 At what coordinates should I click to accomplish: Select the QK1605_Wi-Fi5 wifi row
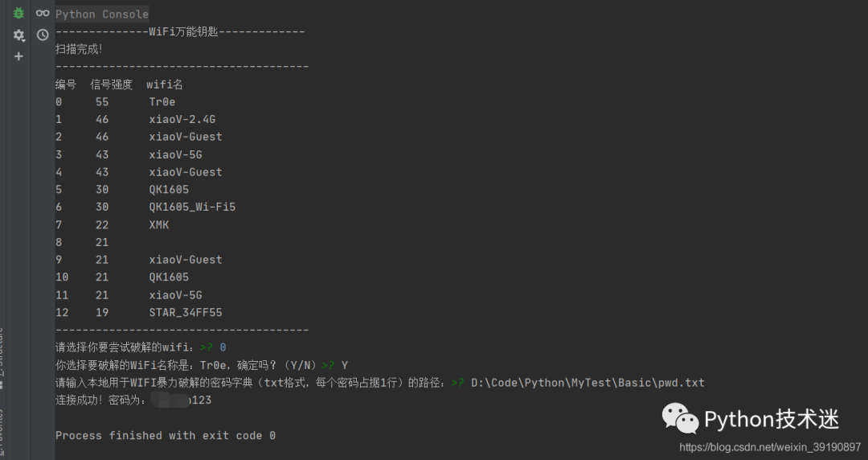[145, 207]
